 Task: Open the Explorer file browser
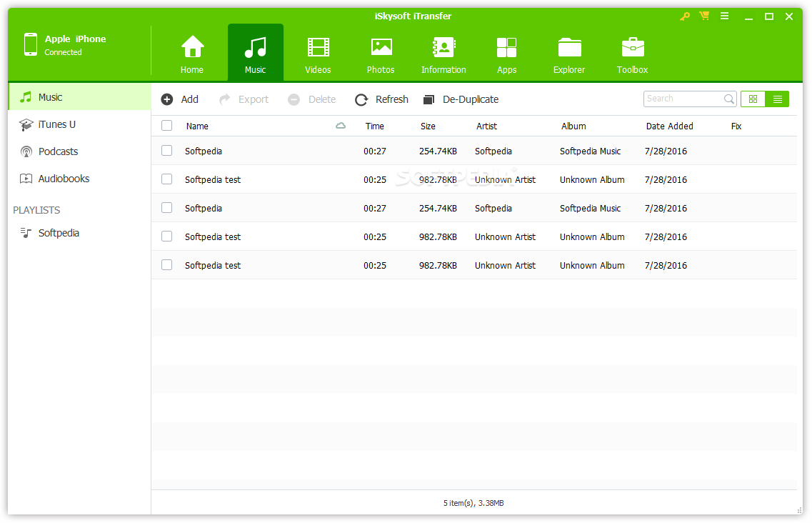point(569,54)
